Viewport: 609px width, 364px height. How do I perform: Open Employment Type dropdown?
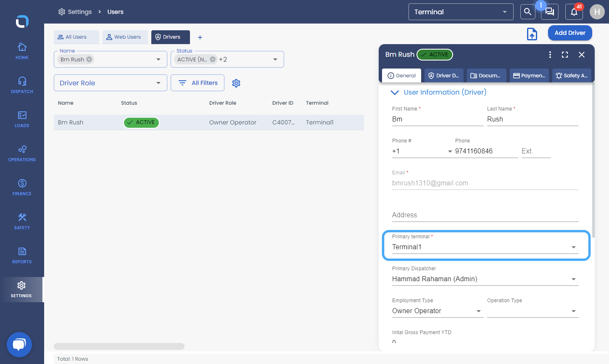pyautogui.click(x=438, y=311)
